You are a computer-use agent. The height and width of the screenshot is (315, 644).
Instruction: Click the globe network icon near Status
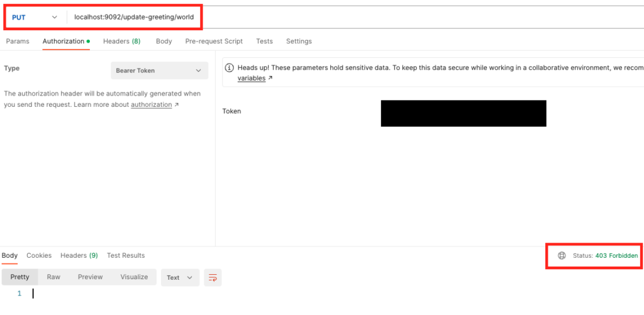click(562, 256)
